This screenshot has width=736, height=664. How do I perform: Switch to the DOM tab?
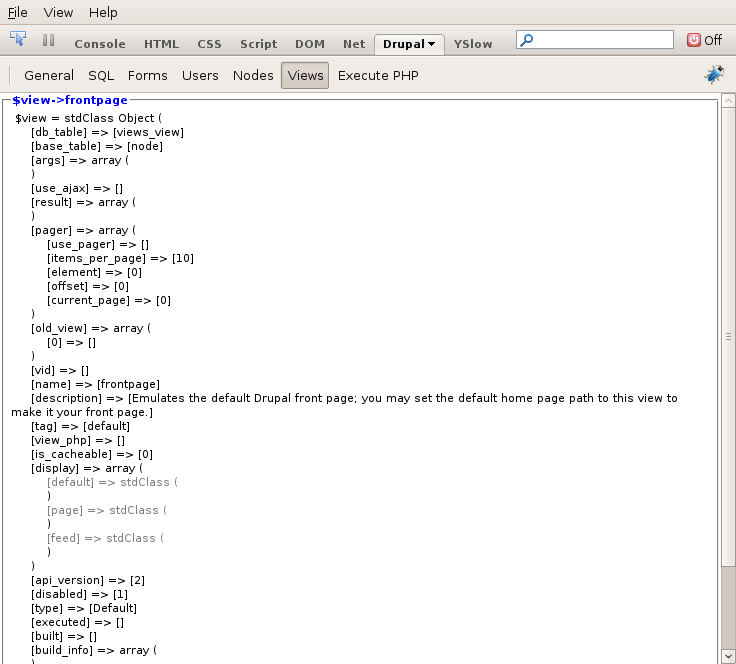tap(309, 44)
